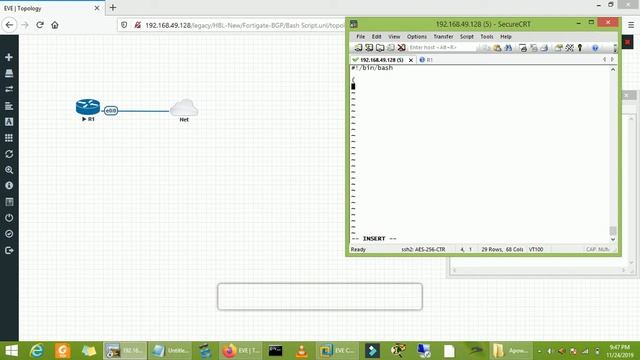Viewport: 640px width, 360px height.
Task: Click the Quick Connect toolbar icon
Action: 369,48
